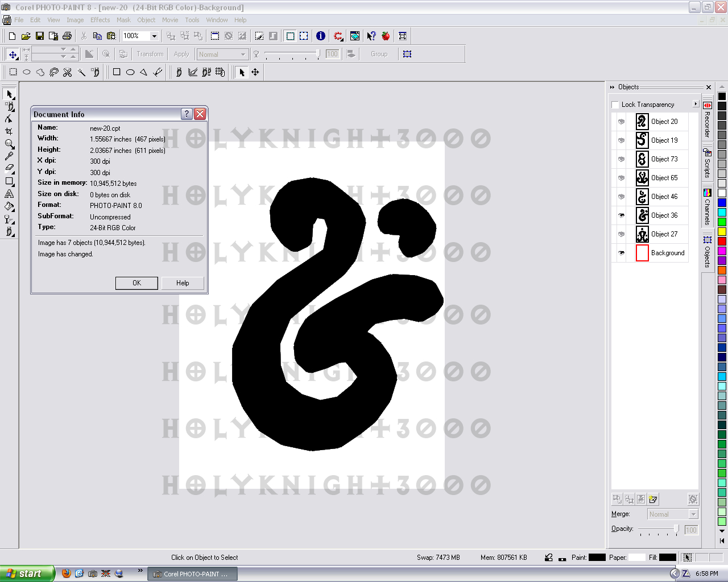Select the Rectangle shape tool in toolbox

click(9, 181)
